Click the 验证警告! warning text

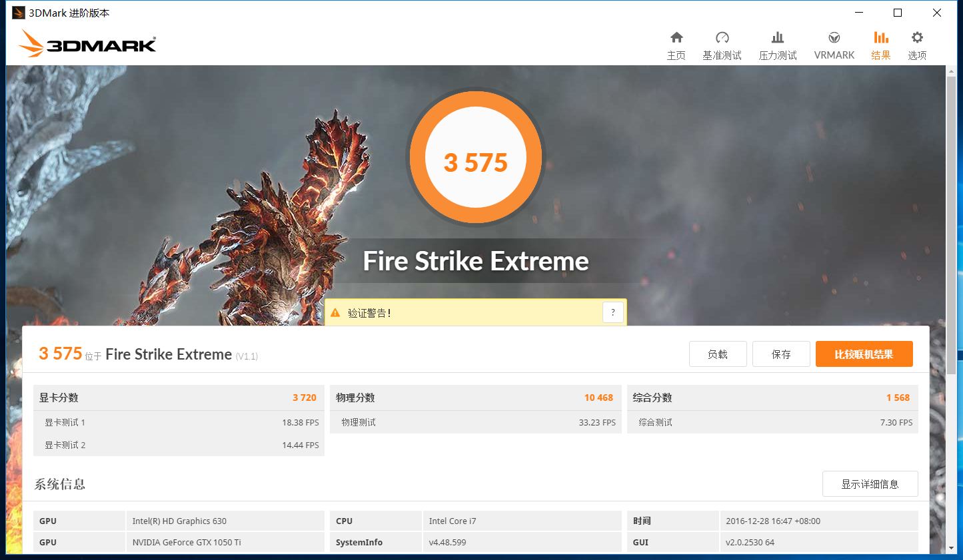pyautogui.click(x=369, y=313)
